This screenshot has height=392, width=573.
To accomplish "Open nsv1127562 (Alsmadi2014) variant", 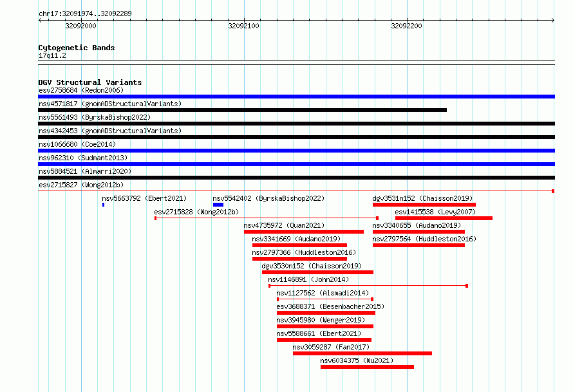I will point(323,293).
